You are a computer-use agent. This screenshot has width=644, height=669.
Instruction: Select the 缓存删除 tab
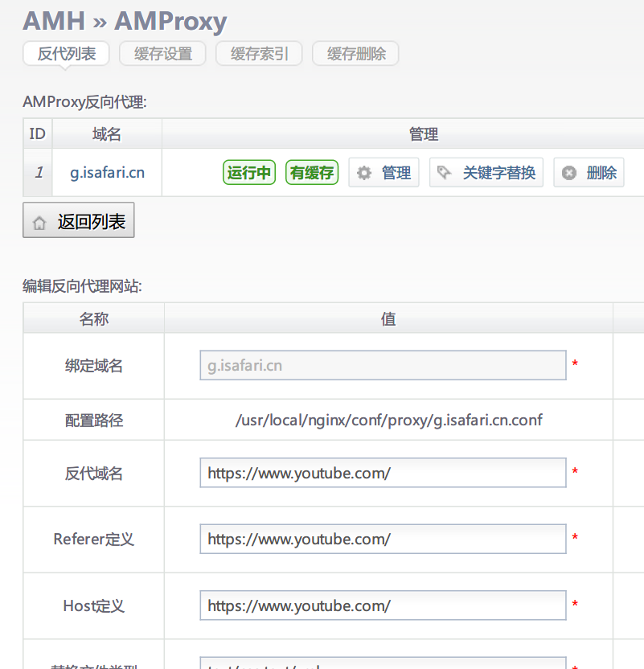tap(355, 54)
